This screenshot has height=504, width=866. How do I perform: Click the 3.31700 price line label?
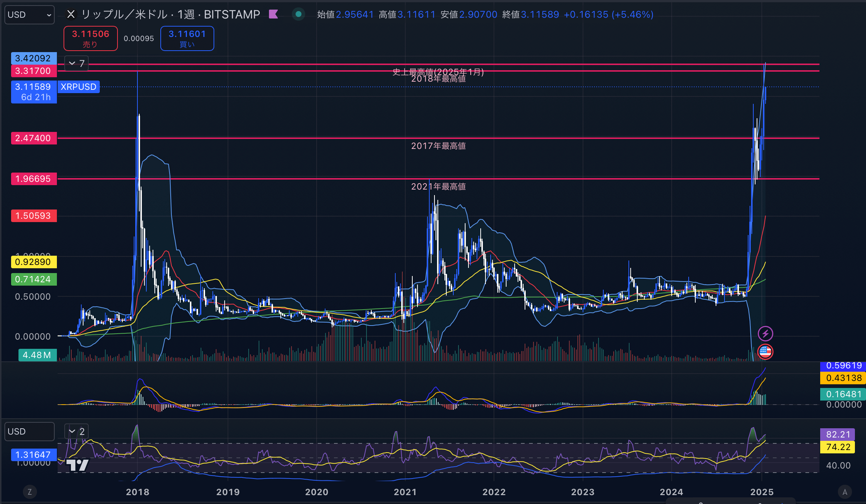[34, 71]
